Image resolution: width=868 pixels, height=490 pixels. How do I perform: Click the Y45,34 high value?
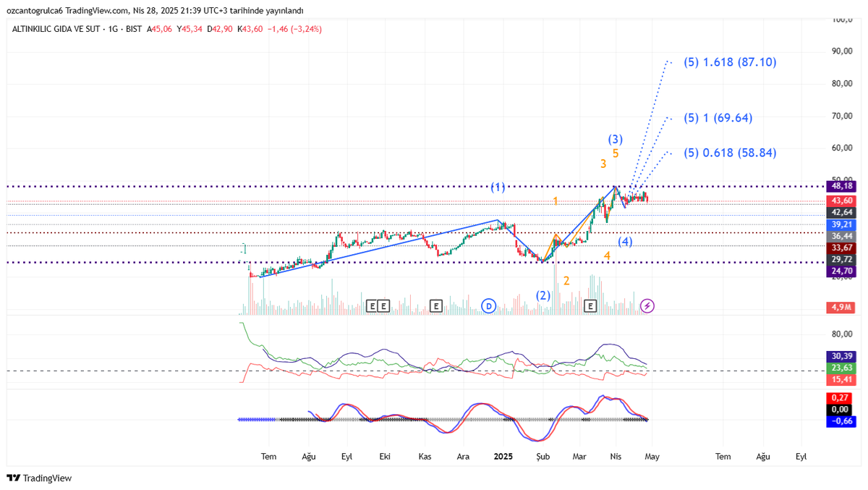click(x=190, y=29)
